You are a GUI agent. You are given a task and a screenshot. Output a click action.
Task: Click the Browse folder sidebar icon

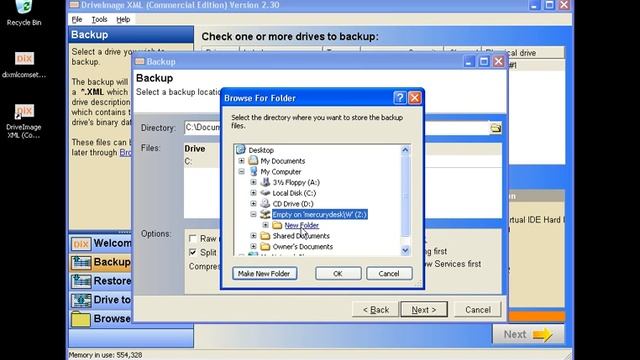[81, 319]
